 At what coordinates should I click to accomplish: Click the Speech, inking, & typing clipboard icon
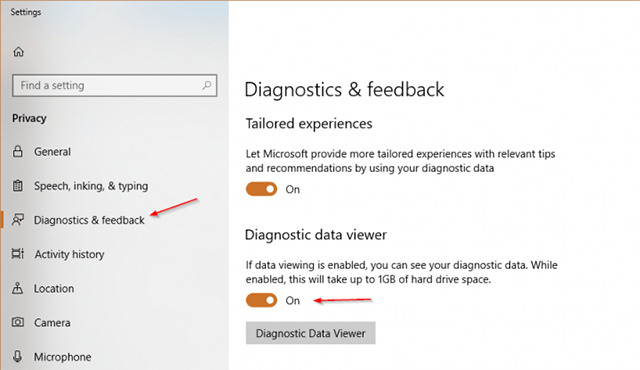pos(18,186)
